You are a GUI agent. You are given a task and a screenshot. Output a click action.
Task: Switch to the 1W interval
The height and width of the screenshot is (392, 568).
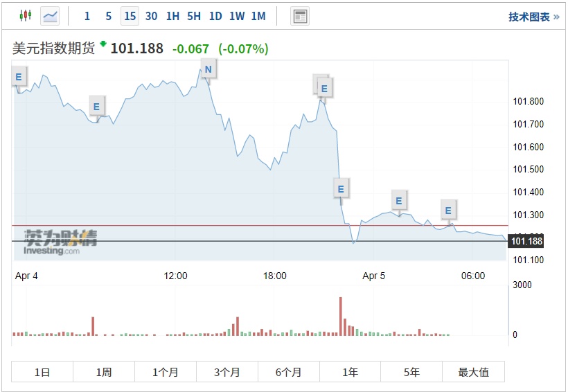point(237,16)
